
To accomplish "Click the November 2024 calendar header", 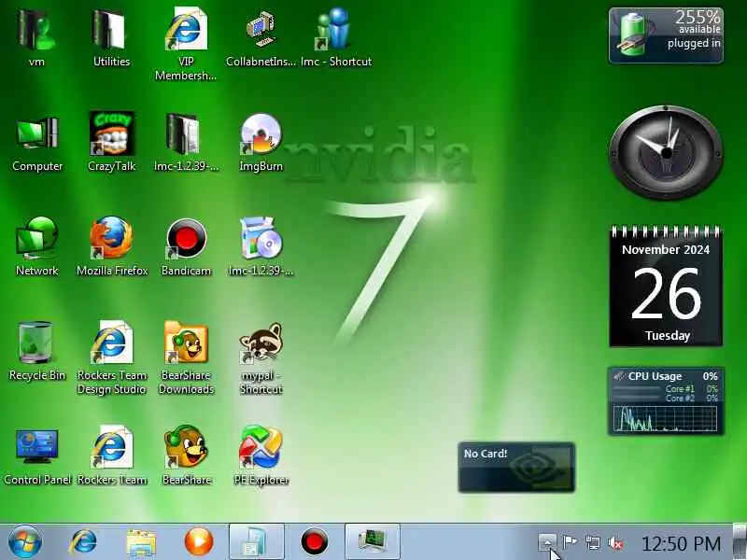I will (x=666, y=249).
